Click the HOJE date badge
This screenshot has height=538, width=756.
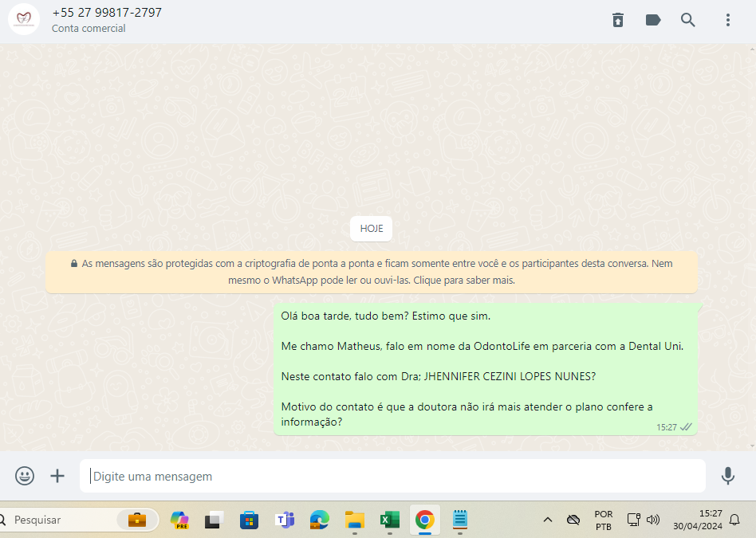pyautogui.click(x=372, y=229)
